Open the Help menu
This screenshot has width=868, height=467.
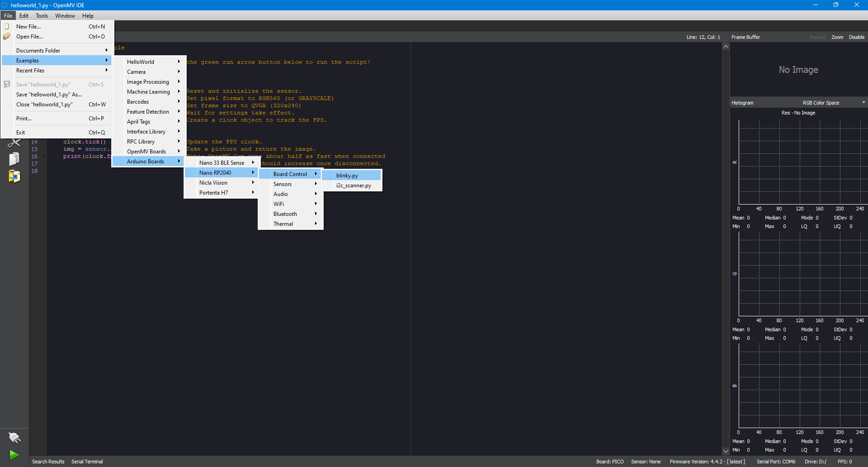coord(88,16)
